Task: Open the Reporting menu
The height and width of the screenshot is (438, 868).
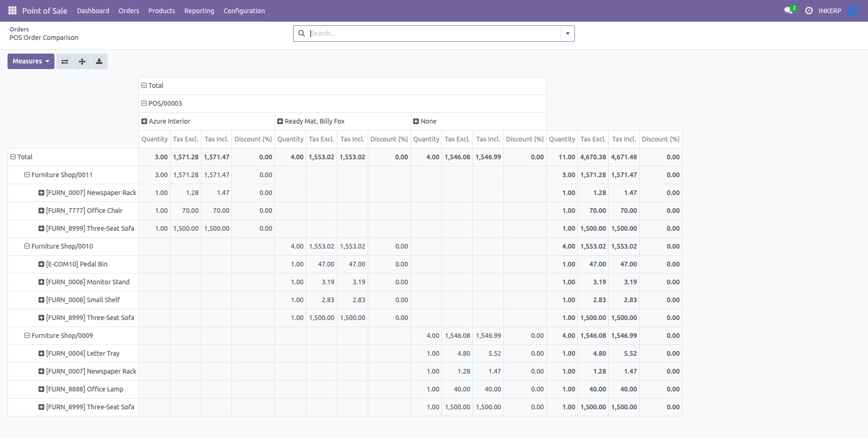Action: [x=199, y=10]
